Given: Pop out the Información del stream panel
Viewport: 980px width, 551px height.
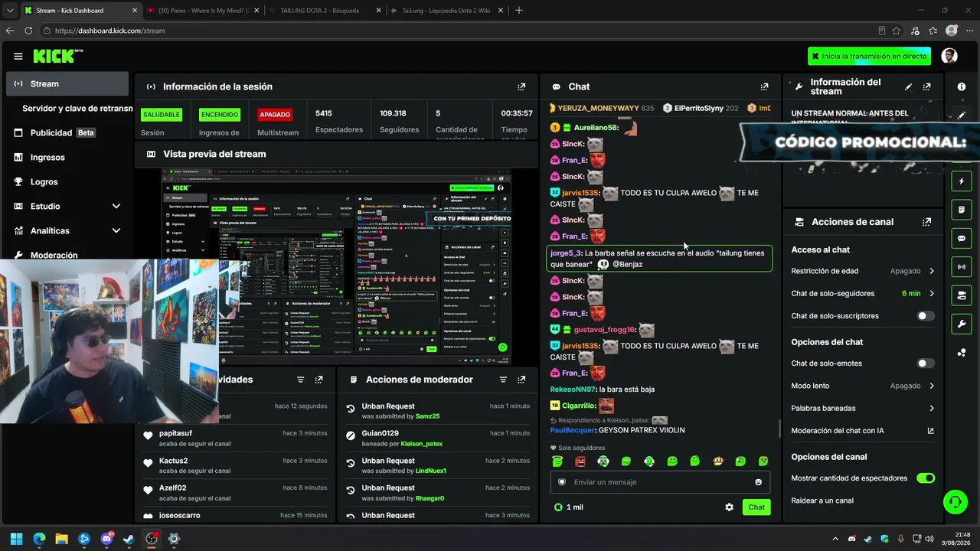Looking at the screenshot, I should pyautogui.click(x=927, y=86).
